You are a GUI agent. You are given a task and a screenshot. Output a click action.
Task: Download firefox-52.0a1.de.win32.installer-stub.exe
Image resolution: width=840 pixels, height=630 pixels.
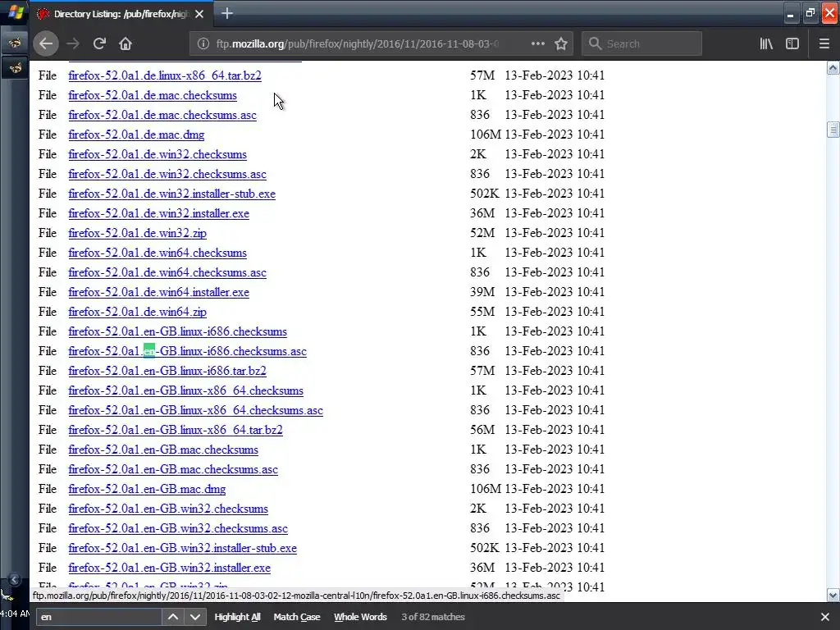point(172,194)
